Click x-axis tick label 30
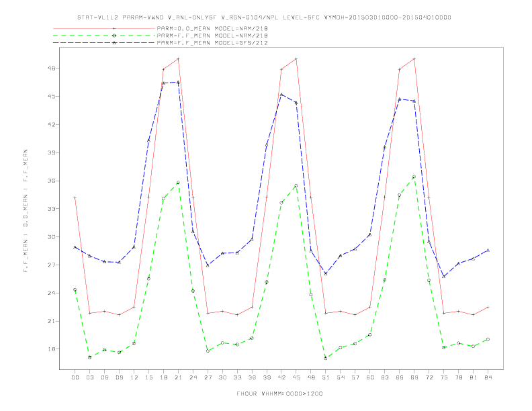Screen dimensions: 532x411 click(x=222, y=377)
